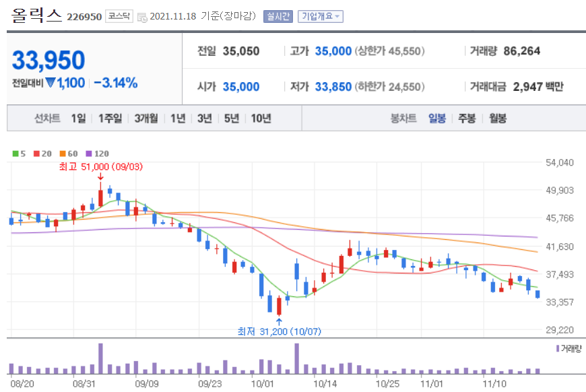Open the 기업개요 dropdown
The width and height of the screenshot is (586, 392).
pos(321,16)
